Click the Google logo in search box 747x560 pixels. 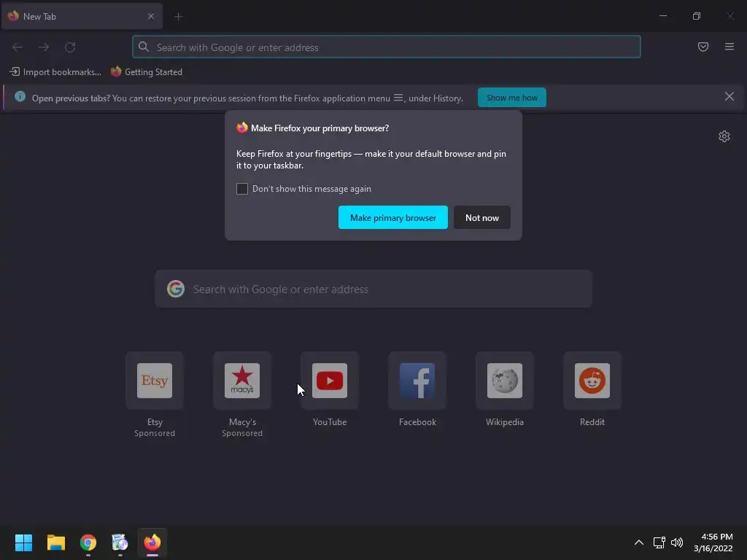point(176,289)
